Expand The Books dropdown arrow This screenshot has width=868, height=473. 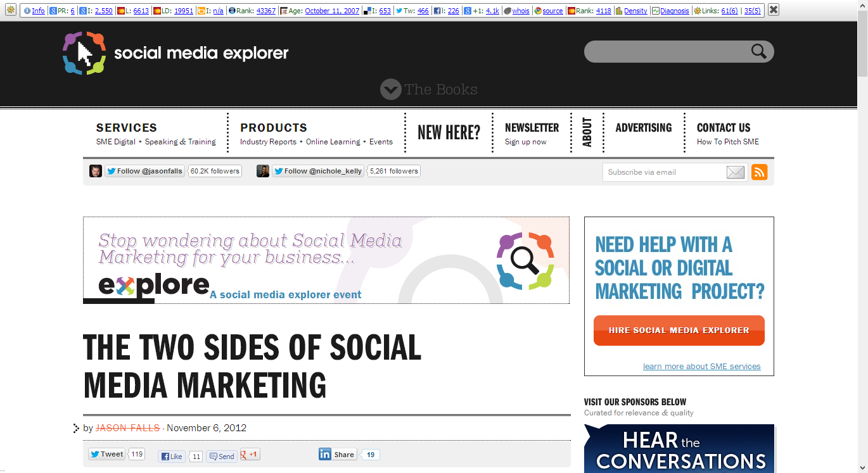point(391,89)
